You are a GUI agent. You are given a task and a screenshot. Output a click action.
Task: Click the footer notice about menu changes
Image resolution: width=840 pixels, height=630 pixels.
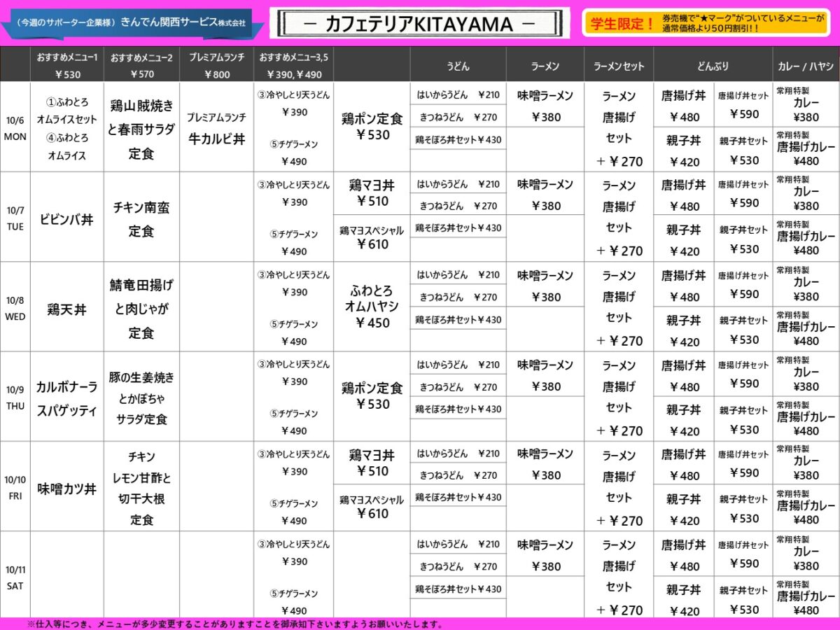(x=234, y=624)
